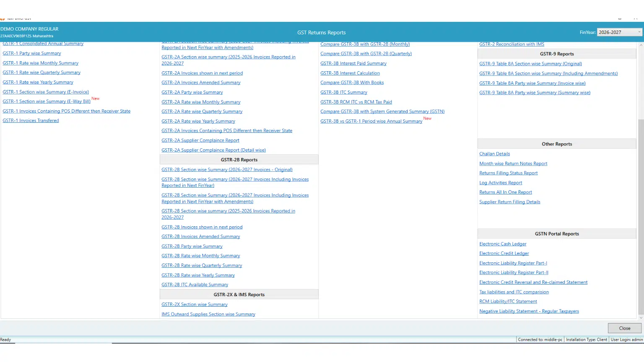Open GSTR-1 Section wise Summary (E-Invoice)
Image resolution: width=644 pixels, height=362 pixels.
[x=46, y=92]
